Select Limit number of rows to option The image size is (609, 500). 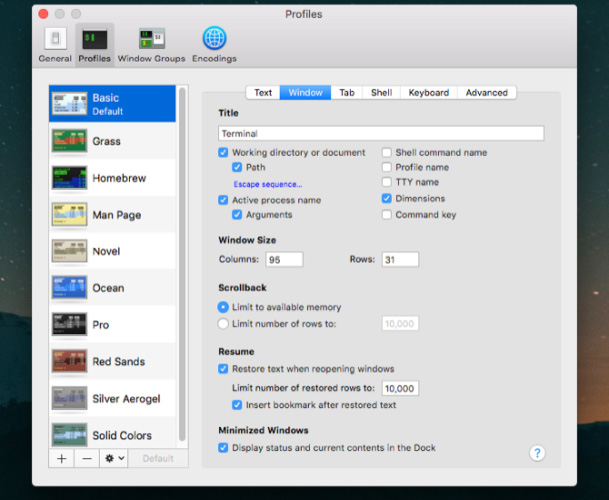(224, 323)
